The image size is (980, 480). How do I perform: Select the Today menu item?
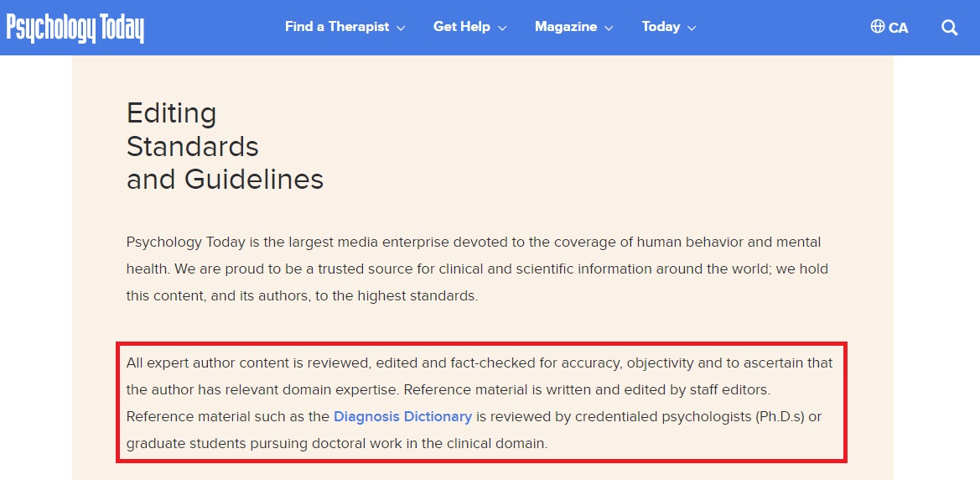[x=661, y=27]
